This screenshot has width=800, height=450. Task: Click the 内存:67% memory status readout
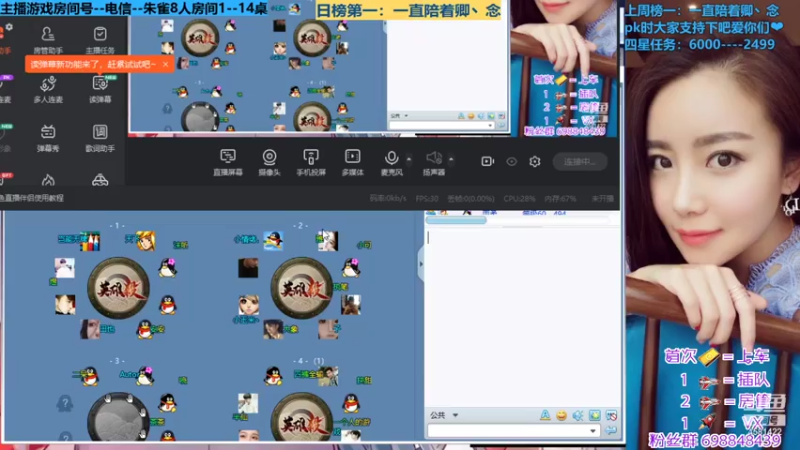tap(560, 198)
